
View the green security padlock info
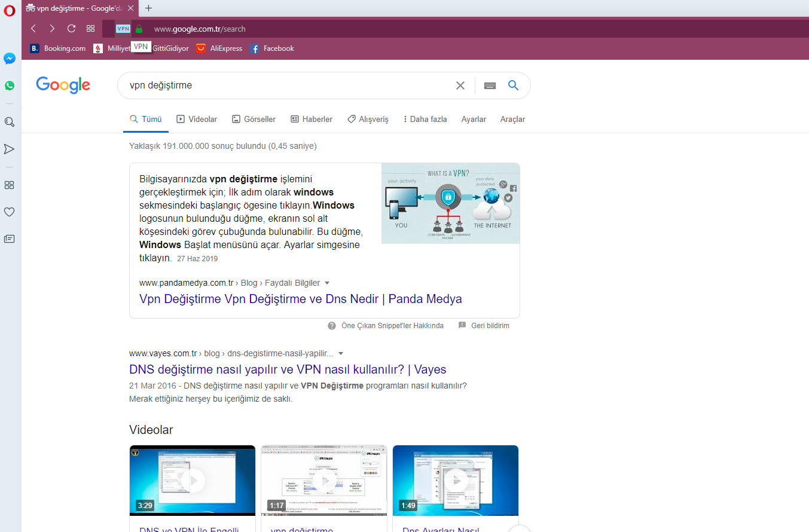[139, 29]
